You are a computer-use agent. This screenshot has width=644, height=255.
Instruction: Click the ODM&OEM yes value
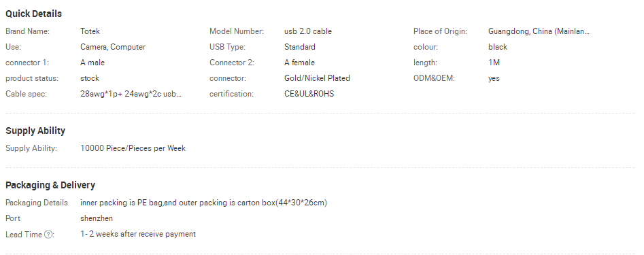tap(494, 78)
